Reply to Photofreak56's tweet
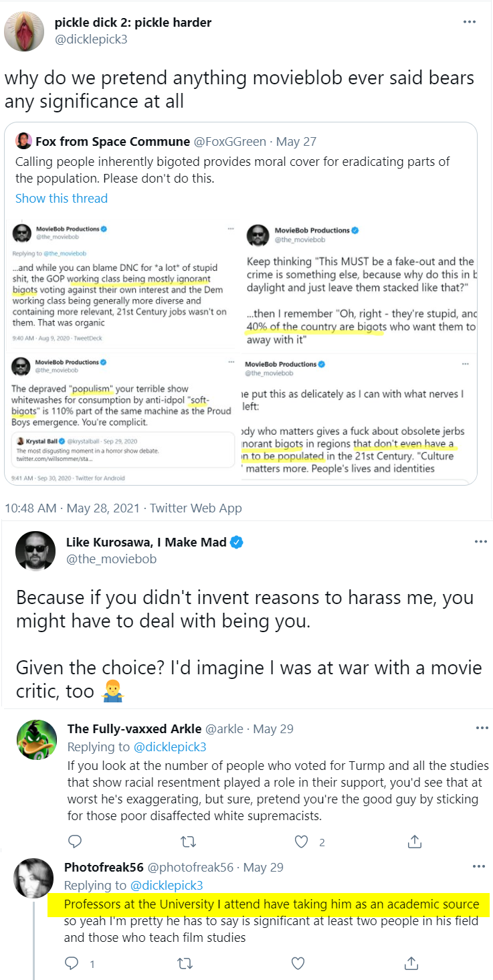Viewport: 493px width, 980px height. (73, 963)
